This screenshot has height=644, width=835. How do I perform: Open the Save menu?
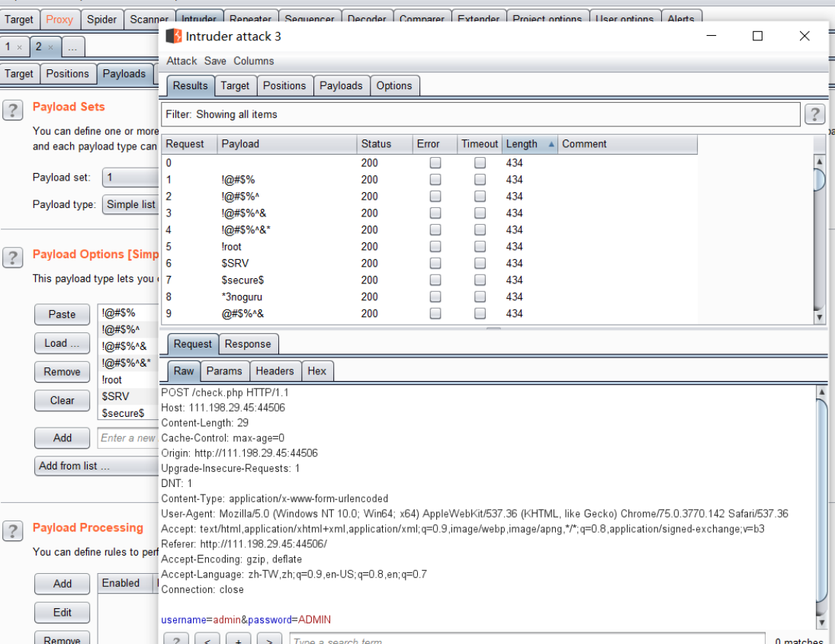(x=215, y=61)
